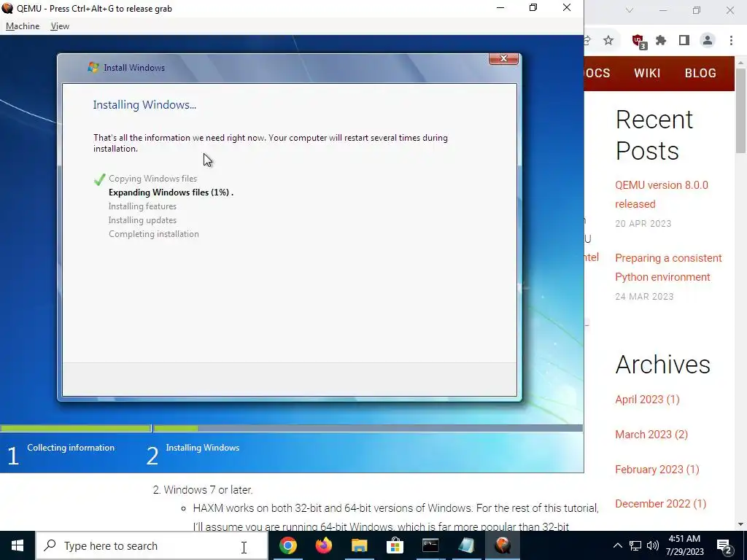Screen dimensions: 747x560
Task: Click the browser page vertical scrollbar
Action: coord(740,111)
